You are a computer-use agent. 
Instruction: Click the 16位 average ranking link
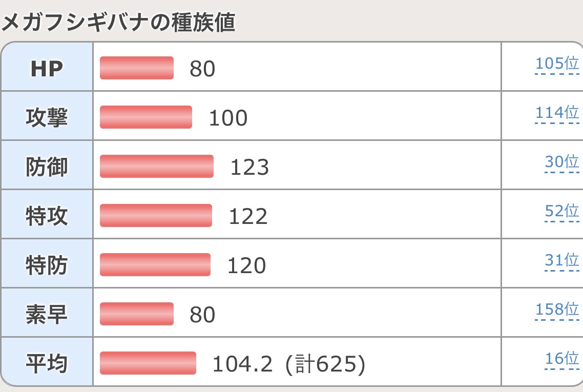561,359
